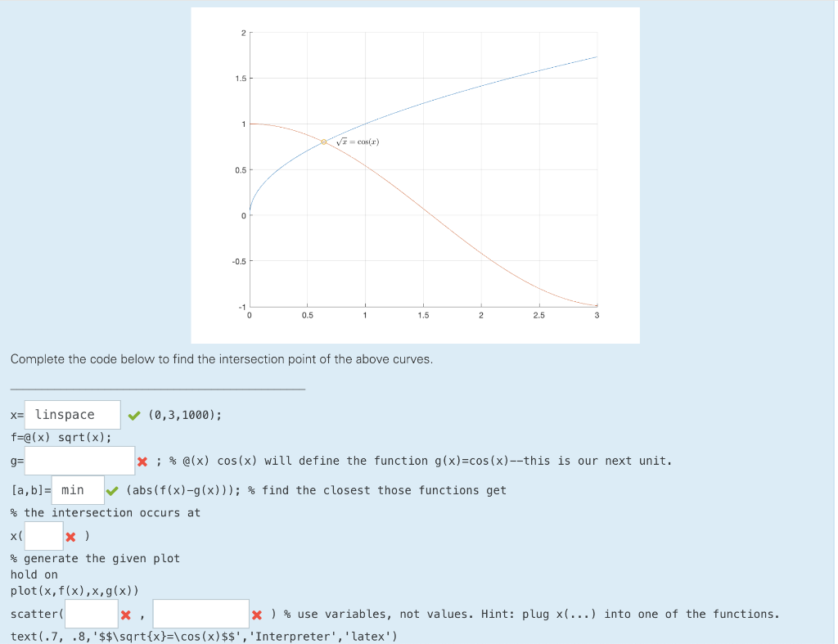Click red X after the second scatter argument
Screen dimensions: 838x644
tap(257, 613)
